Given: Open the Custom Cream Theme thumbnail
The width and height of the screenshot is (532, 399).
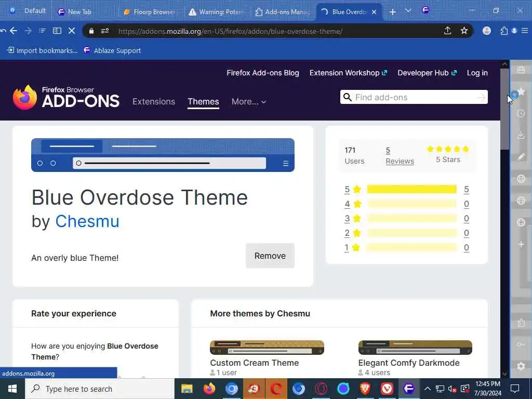Looking at the screenshot, I should pos(267,348).
